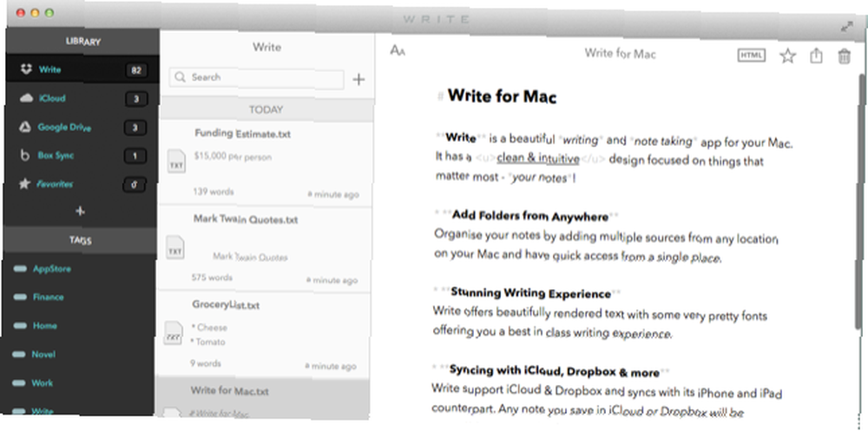Select the Write Dropbox library

(83, 70)
